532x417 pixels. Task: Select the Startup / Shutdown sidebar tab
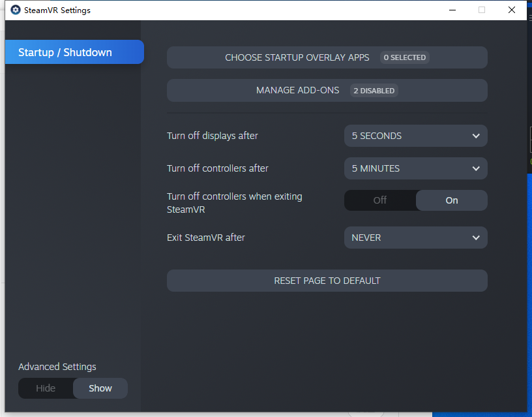(x=74, y=52)
